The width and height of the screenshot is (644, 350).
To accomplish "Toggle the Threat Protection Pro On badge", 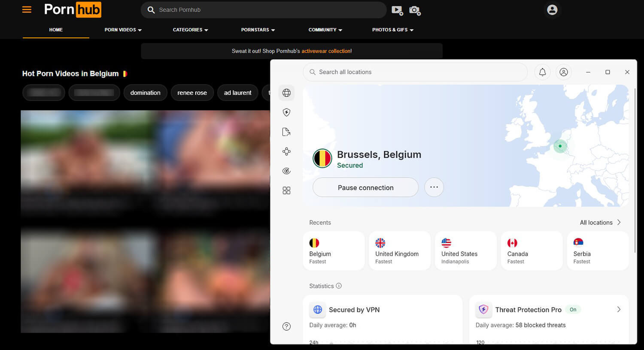I will [x=573, y=309].
